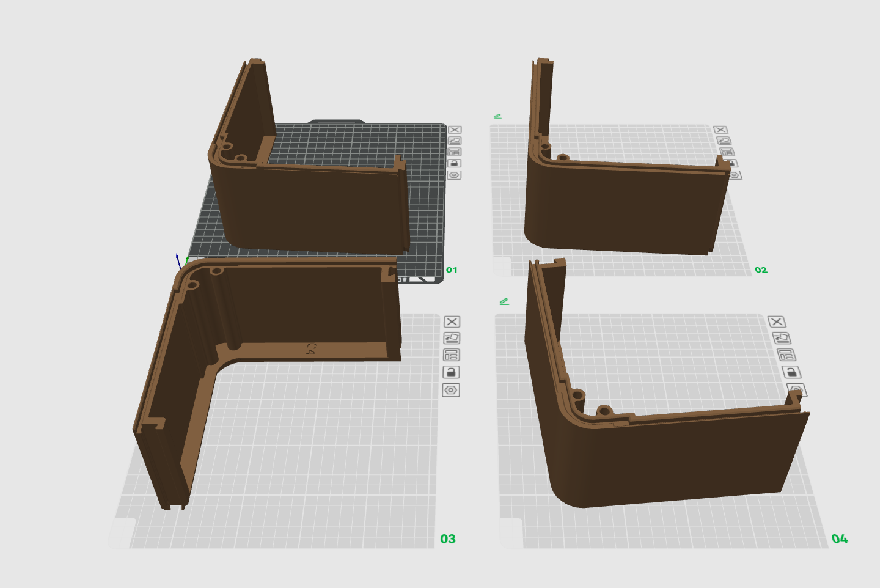Auto-orient objects on plate 03

tap(452, 338)
